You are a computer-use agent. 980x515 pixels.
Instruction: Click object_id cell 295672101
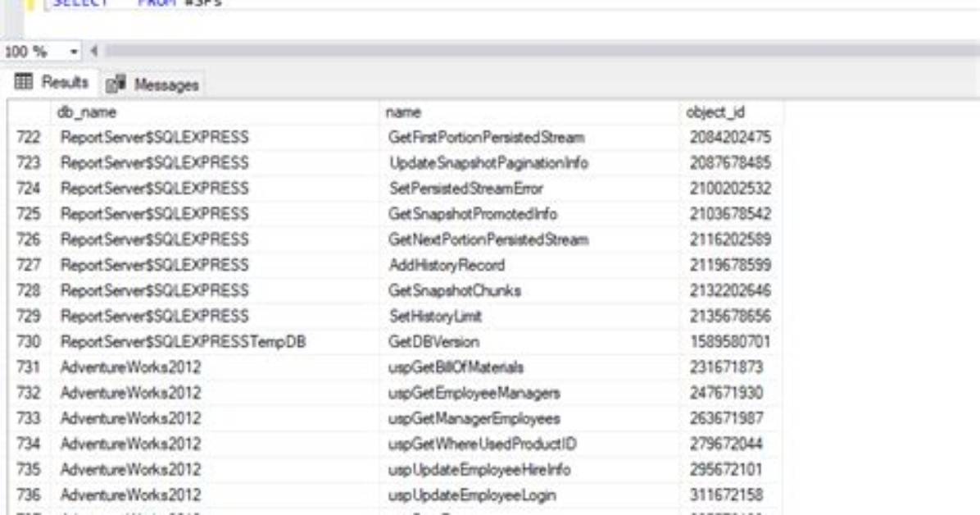[x=731, y=469]
